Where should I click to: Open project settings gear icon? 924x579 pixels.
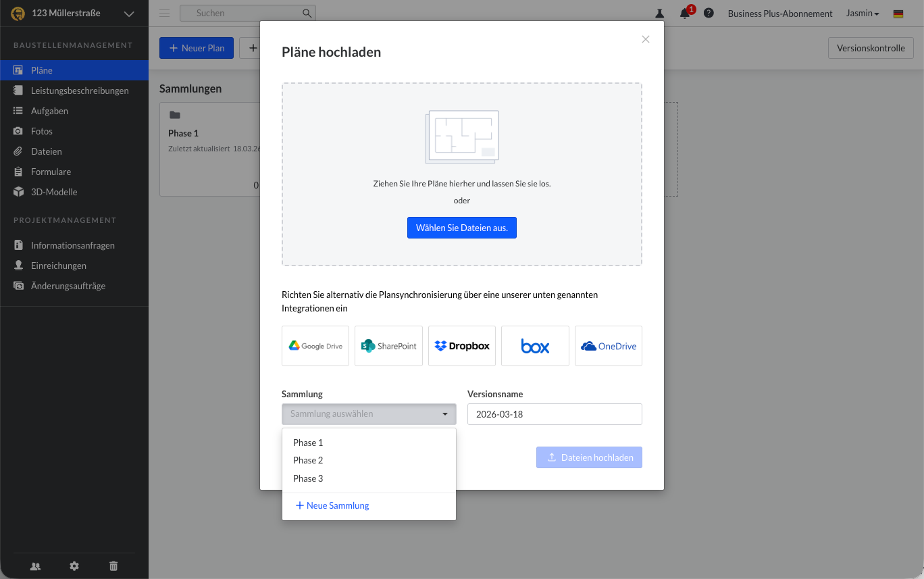click(x=74, y=566)
